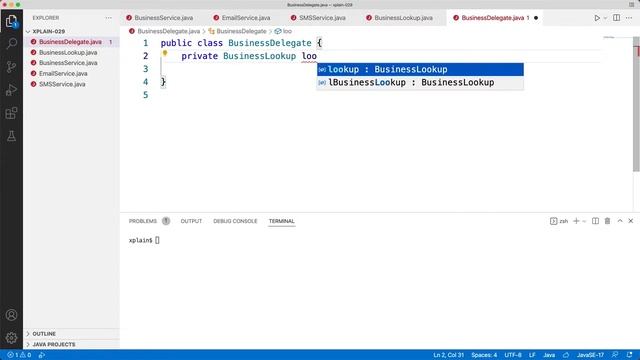Image resolution: width=640 pixels, height=360 pixels.
Task: Open BusinessDelegate.java in explorer
Action: coord(70,42)
